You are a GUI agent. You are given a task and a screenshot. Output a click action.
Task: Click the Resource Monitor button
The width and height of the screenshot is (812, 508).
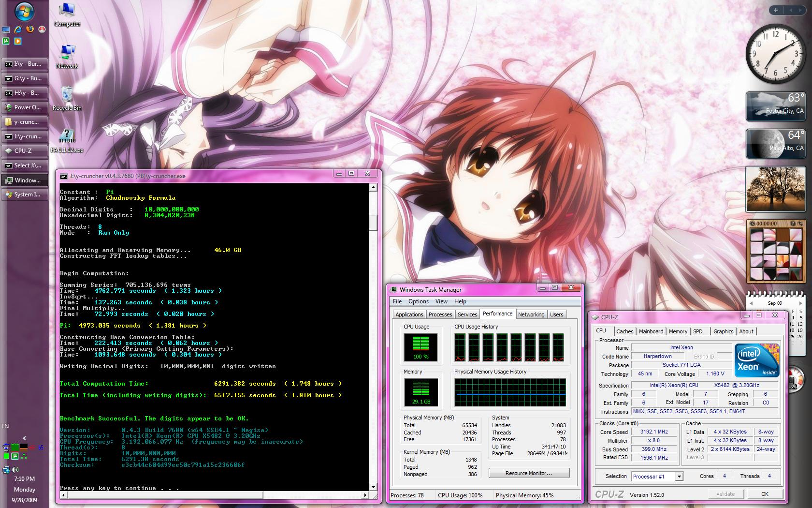(x=529, y=473)
